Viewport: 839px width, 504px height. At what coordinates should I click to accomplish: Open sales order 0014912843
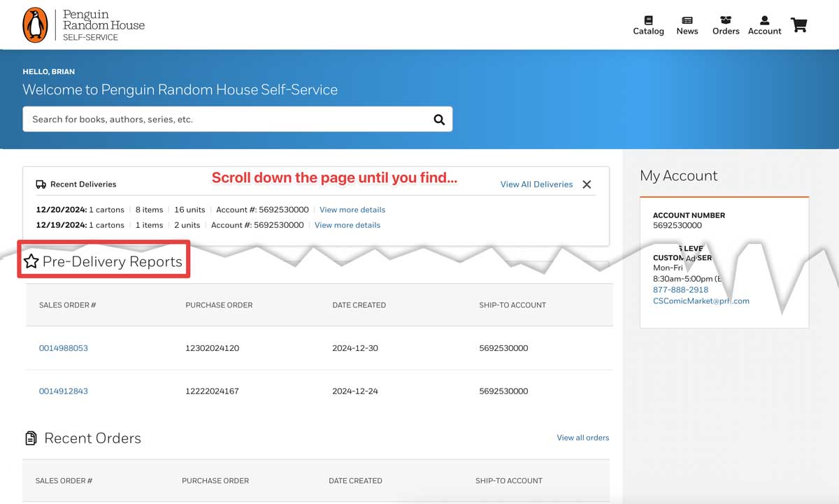pyautogui.click(x=64, y=391)
